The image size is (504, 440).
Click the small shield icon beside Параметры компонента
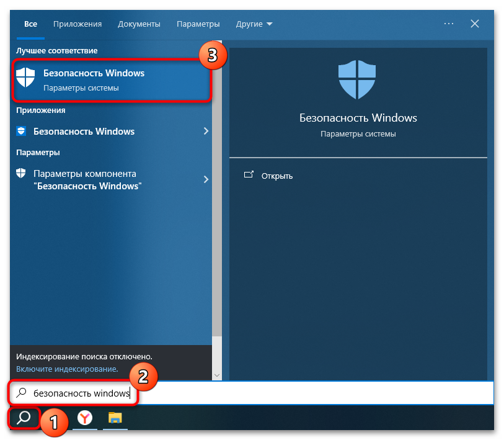21,173
